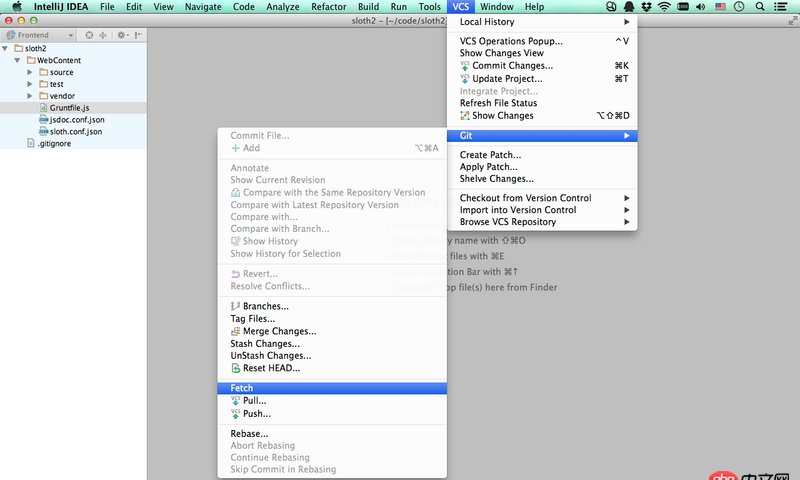This screenshot has width=800, height=480.
Task: Click the Time Machine clock icon
Action: point(739,7)
